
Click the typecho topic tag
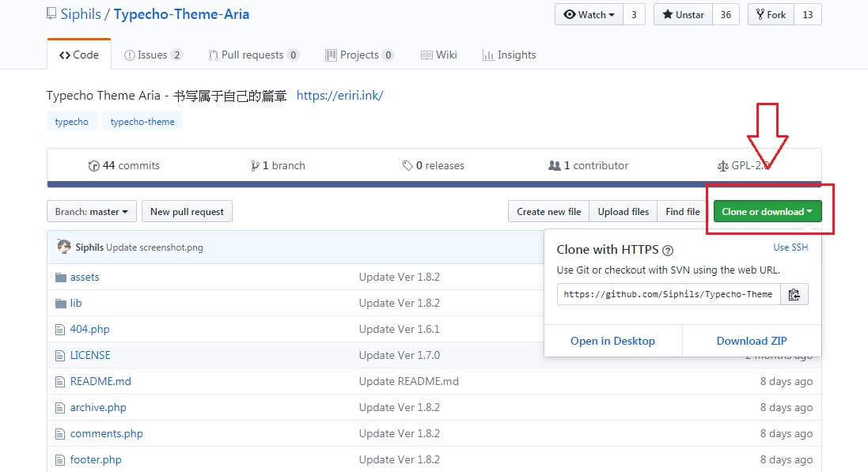pos(71,122)
